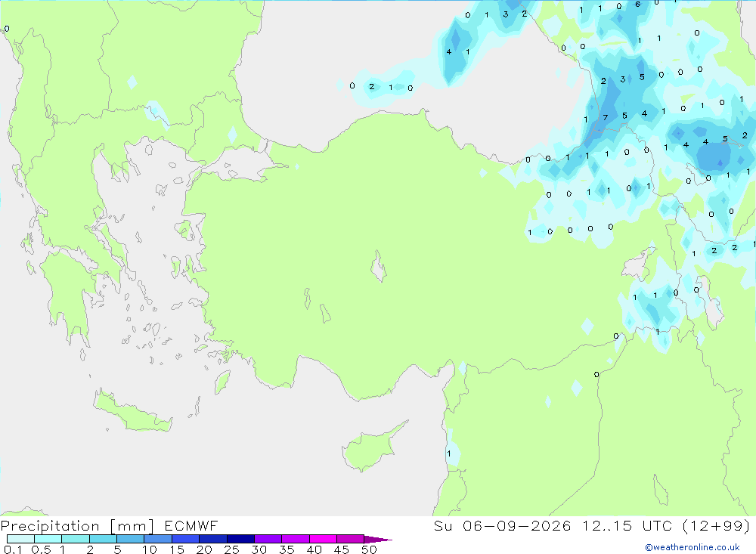This screenshot has width=756, height=554.
Task: Click the island of Cyprus
Action: click(x=371, y=447)
